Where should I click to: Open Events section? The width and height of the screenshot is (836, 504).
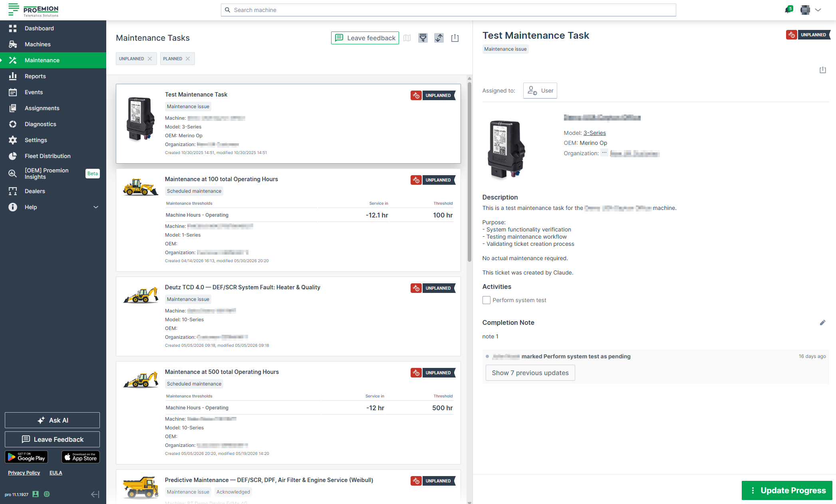[x=53, y=92]
